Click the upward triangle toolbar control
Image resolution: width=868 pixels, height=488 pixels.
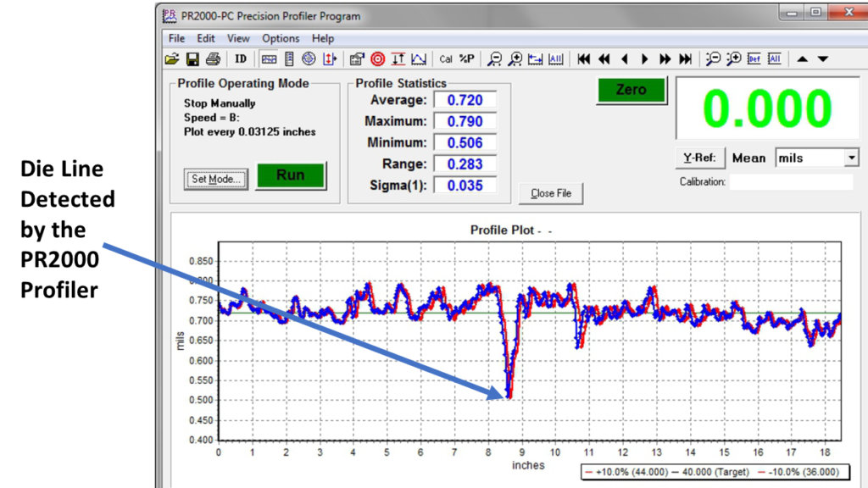(803, 58)
